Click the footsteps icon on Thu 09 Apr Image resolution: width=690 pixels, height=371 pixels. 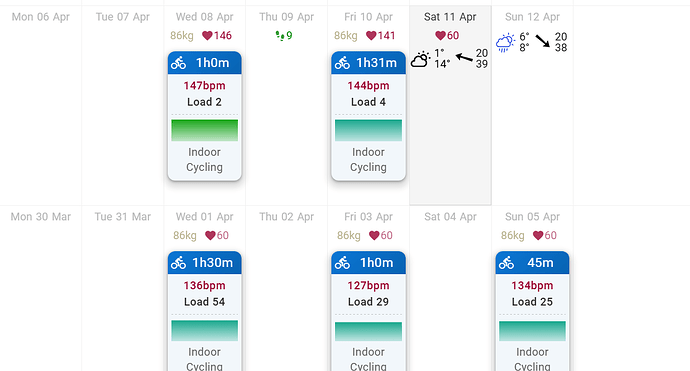click(x=279, y=36)
